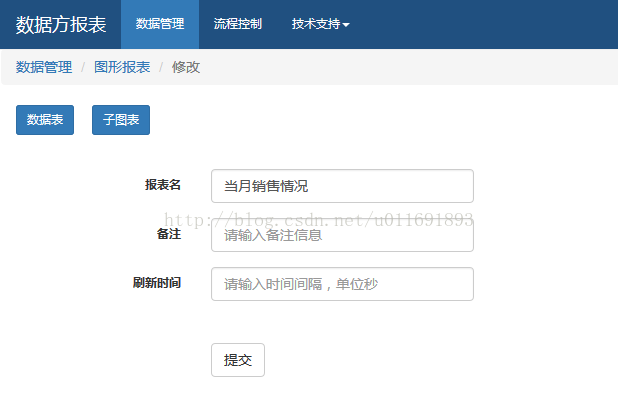Click the 备注 field label
The height and width of the screenshot is (418, 618).
click(x=169, y=234)
